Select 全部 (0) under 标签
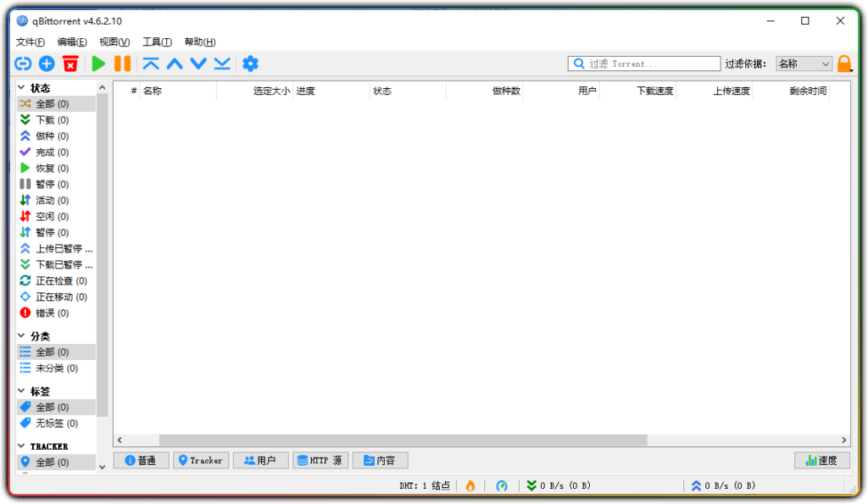The image size is (868, 504). point(56,407)
